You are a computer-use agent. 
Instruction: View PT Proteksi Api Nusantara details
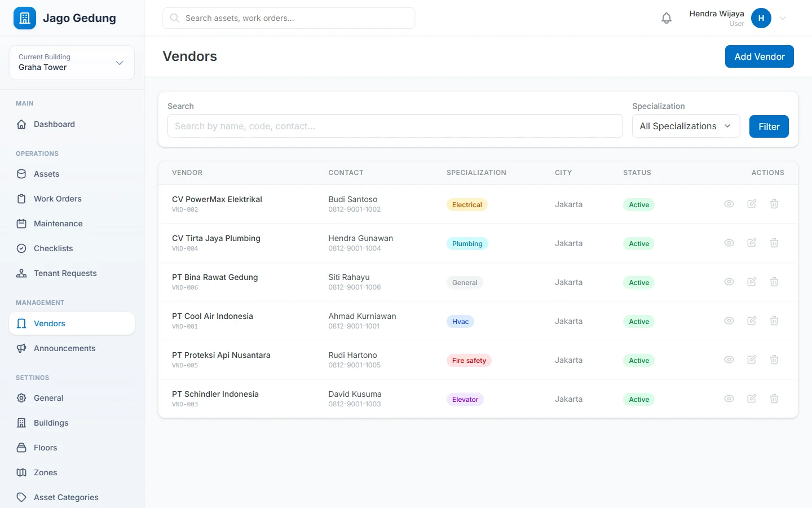[x=729, y=360]
